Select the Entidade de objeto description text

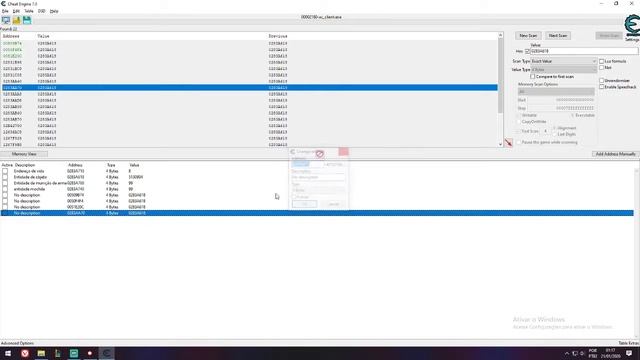tap(30, 178)
